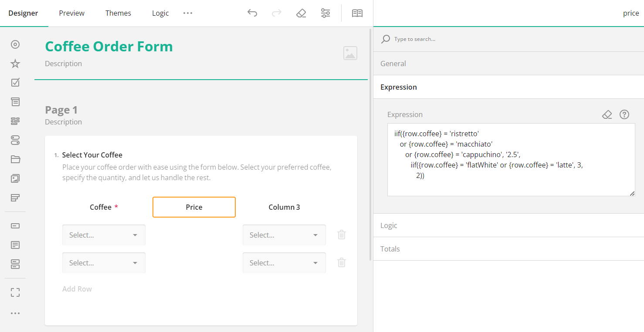Select the Radio Button Group question icon
Screen dimensions: 644x332
15,44
